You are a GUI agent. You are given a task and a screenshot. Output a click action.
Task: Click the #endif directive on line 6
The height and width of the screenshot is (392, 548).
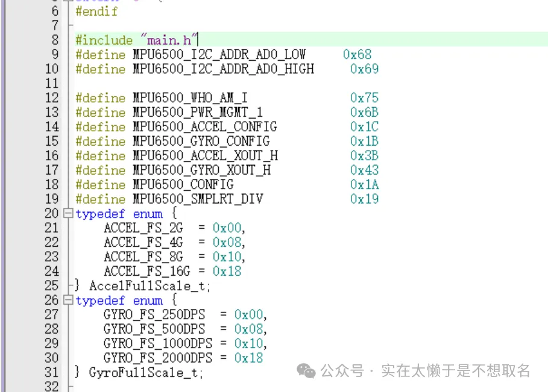click(x=96, y=11)
